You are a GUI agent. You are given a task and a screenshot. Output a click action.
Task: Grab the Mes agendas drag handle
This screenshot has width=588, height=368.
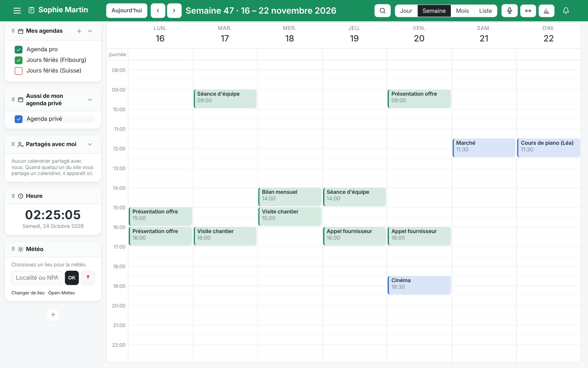(13, 31)
